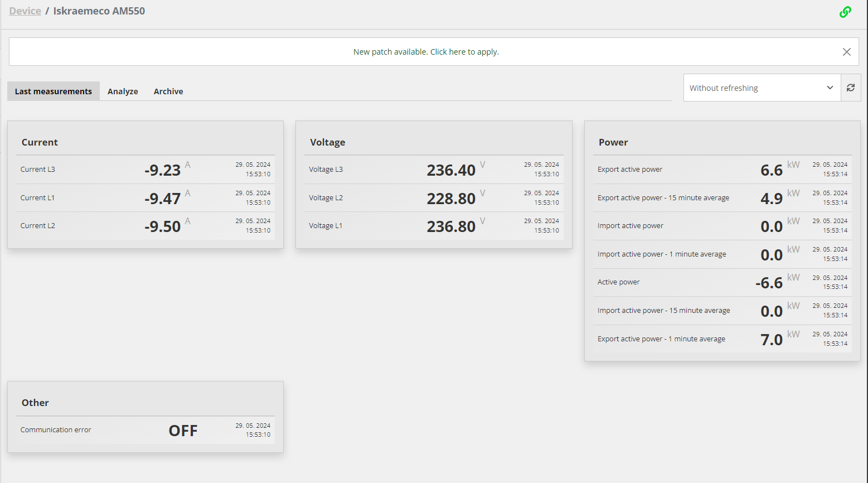Image resolution: width=868 pixels, height=483 pixels.
Task: Expand refresh interval options with chevron arrow
Action: (x=830, y=88)
